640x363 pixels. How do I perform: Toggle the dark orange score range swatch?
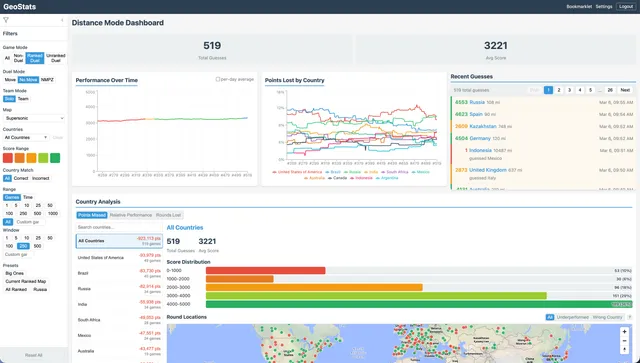click(20, 158)
